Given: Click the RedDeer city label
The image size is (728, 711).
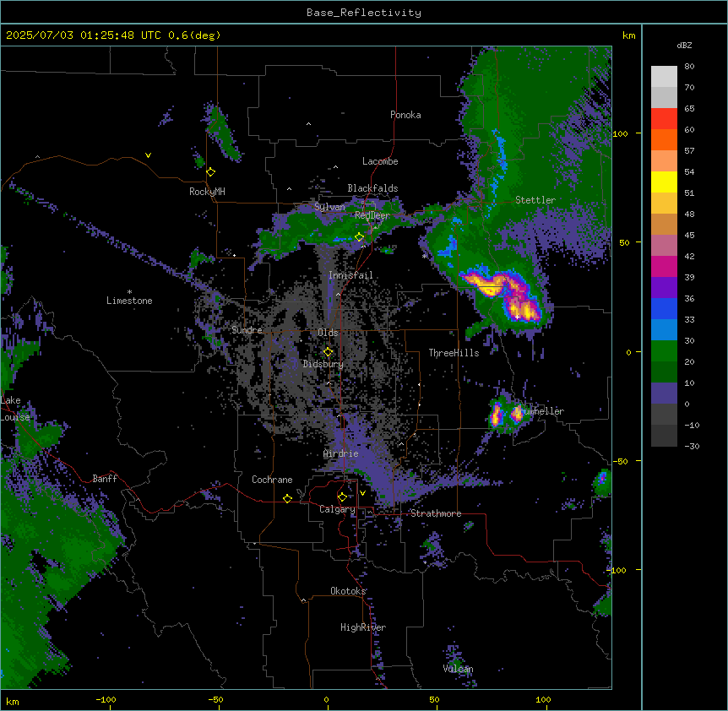Looking at the screenshot, I should tap(372, 215).
